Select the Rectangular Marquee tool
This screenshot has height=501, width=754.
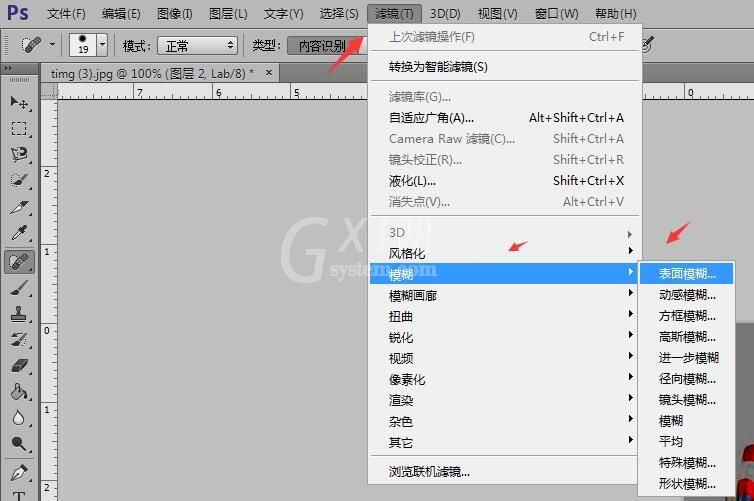[19, 129]
